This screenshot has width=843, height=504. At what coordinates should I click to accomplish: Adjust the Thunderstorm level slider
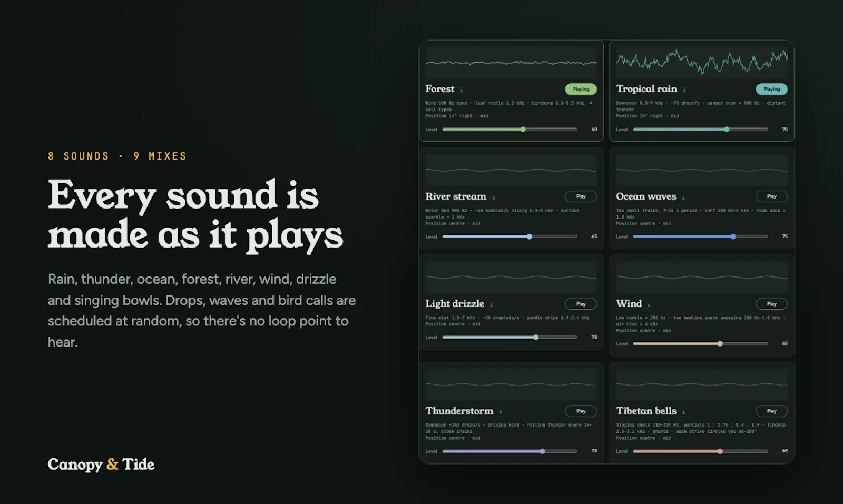pyautogui.click(x=509, y=451)
